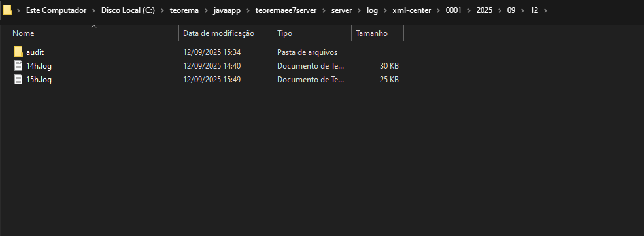Viewport: 644px width, 236px height.
Task: Click the audit date 12/09/2025 15:34
Action: pyautogui.click(x=212, y=52)
